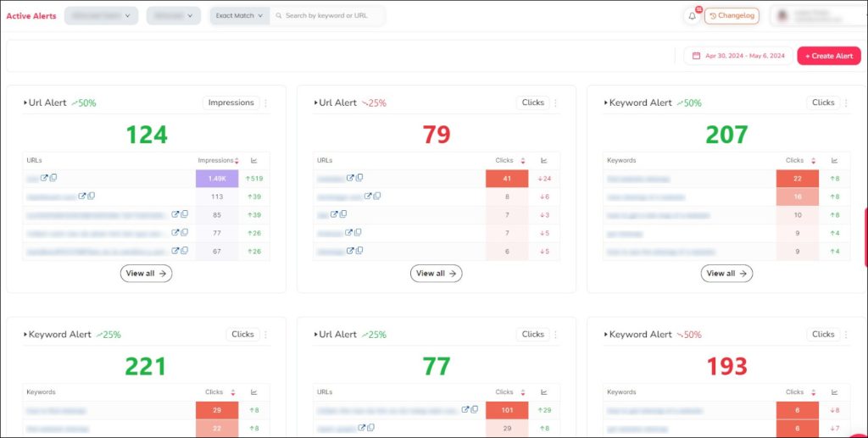Open the blurred user profile menu
The height and width of the screenshot is (438, 868).
tap(821, 16)
